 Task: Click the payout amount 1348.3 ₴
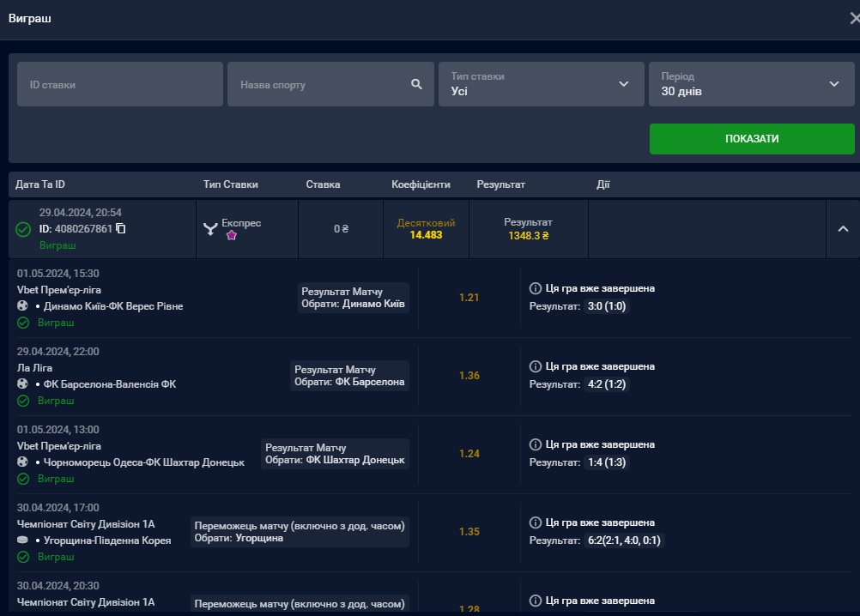click(x=528, y=236)
